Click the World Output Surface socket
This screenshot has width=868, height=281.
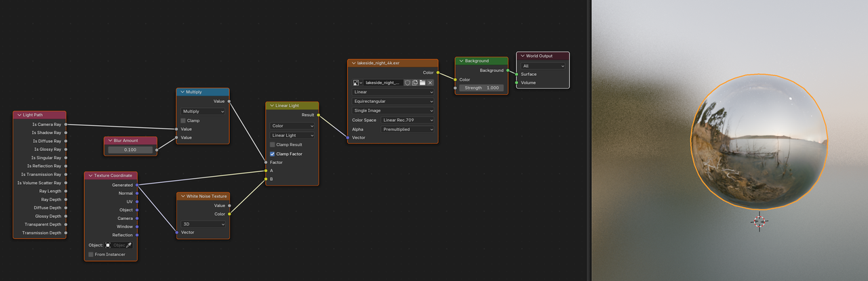tap(517, 74)
